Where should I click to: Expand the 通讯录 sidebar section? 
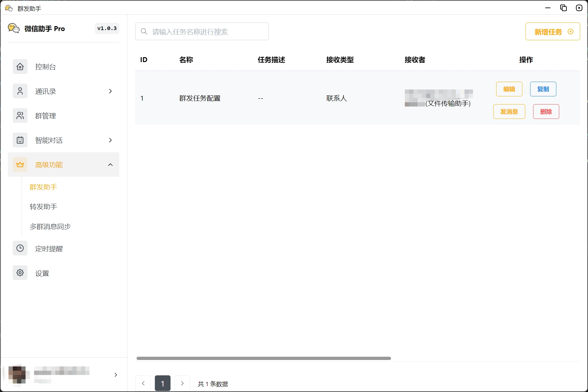[x=110, y=91]
